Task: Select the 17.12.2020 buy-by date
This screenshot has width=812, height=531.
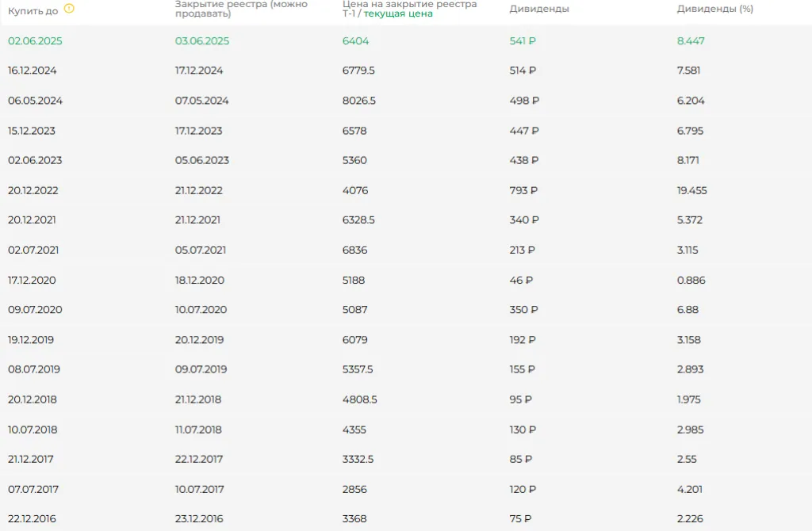Action: pyautogui.click(x=33, y=280)
